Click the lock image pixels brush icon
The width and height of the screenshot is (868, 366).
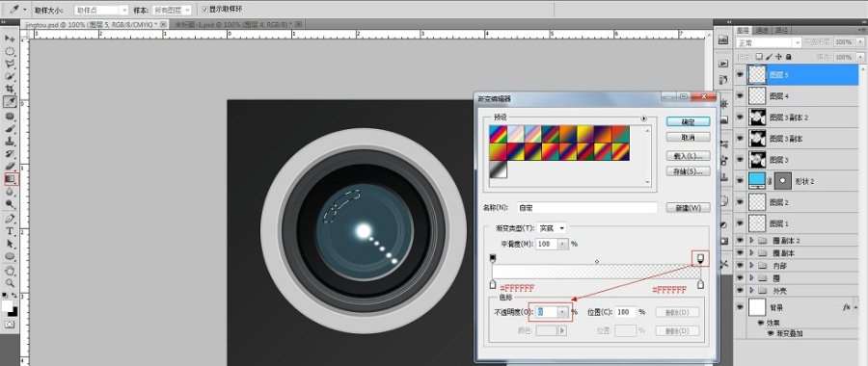coord(769,57)
